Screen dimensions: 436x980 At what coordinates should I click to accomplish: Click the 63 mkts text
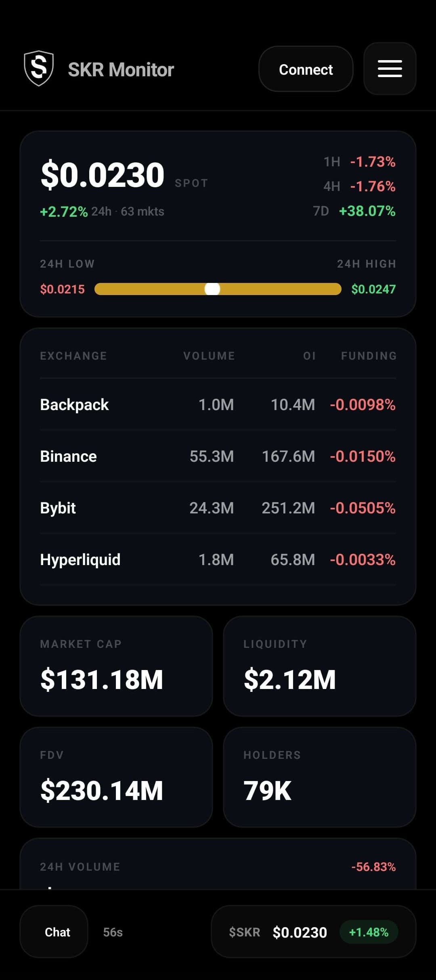pos(143,211)
